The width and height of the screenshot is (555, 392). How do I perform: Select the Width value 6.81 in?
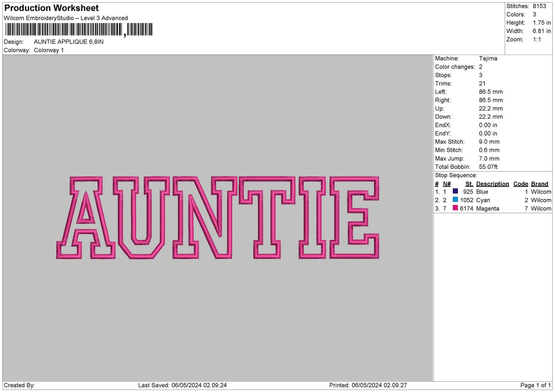(542, 31)
